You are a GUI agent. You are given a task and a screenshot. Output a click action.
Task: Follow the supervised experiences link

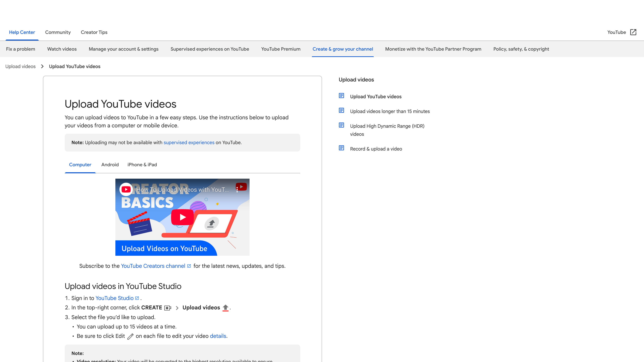pos(189,142)
